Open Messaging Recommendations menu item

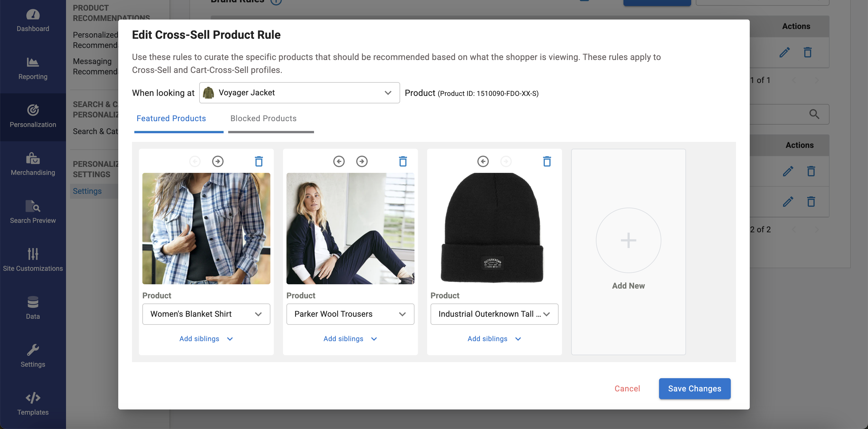(x=95, y=66)
